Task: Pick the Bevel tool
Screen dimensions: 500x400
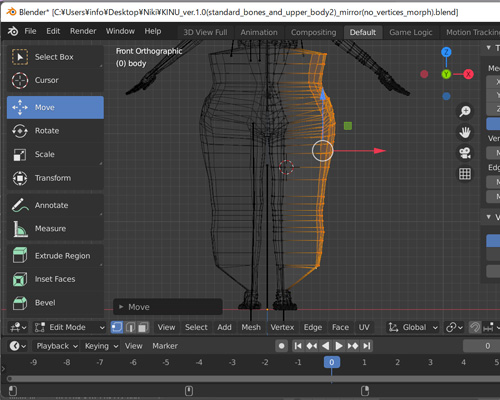Action: [55, 303]
